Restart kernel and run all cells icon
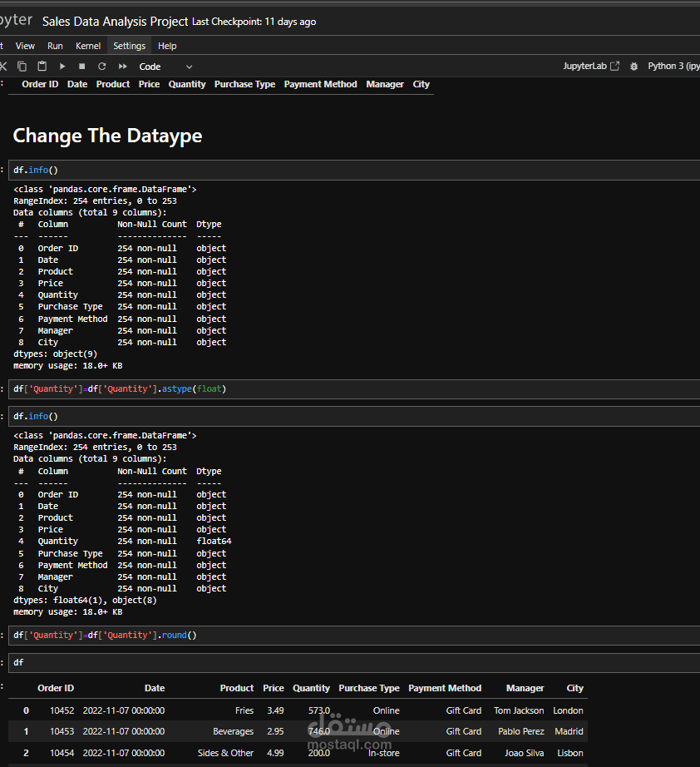This screenshot has height=767, width=700. click(x=123, y=66)
